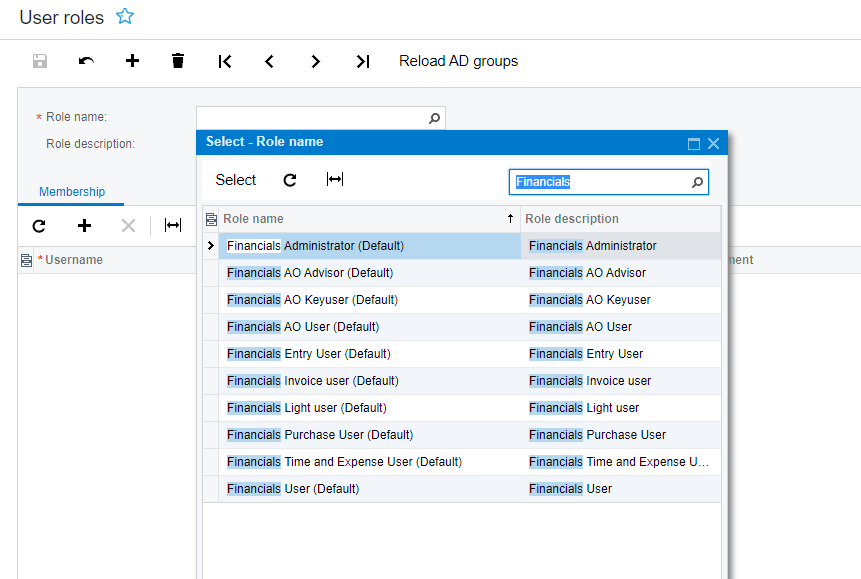The width and height of the screenshot is (861, 579).
Task: Open the Role name lookup magnifier
Action: (x=434, y=118)
